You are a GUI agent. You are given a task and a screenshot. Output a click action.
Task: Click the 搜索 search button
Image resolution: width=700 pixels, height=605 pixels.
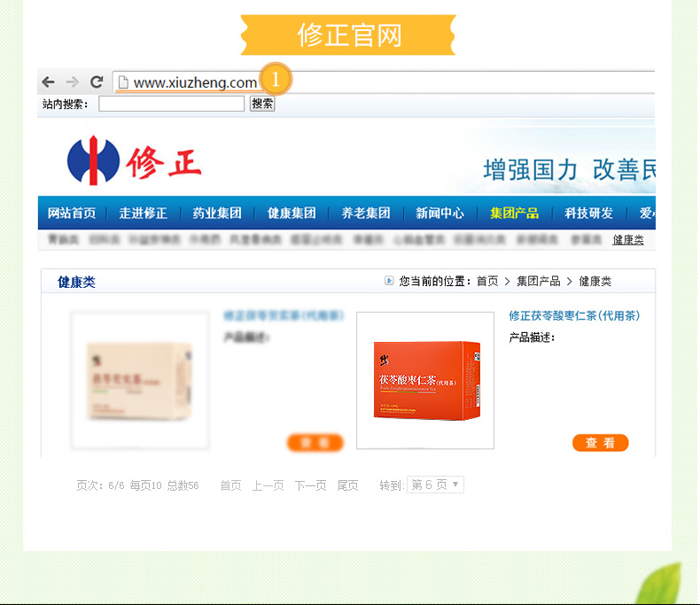262,104
